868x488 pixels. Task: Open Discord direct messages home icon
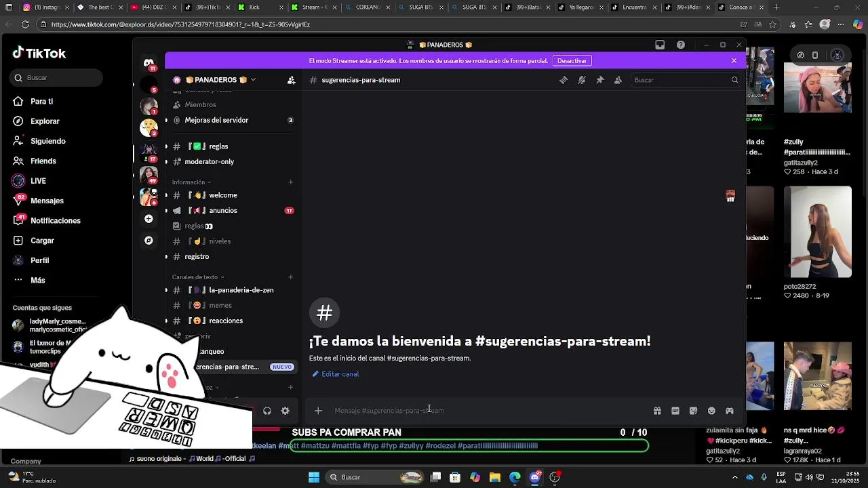point(149,64)
